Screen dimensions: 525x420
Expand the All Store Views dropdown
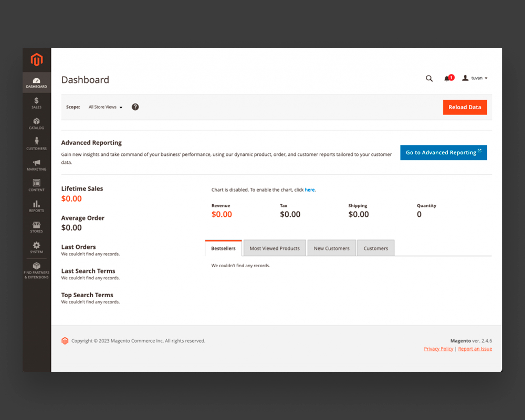coord(106,107)
